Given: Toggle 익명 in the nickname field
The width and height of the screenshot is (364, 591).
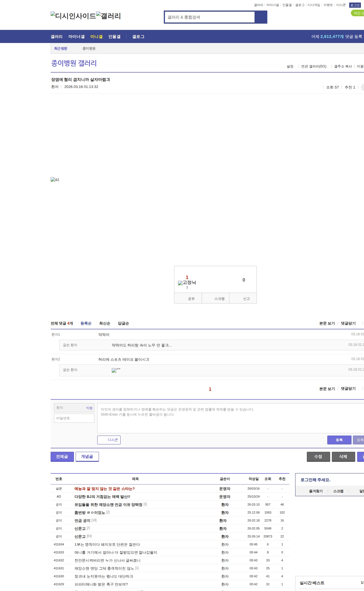Looking at the screenshot, I should [x=89, y=408].
